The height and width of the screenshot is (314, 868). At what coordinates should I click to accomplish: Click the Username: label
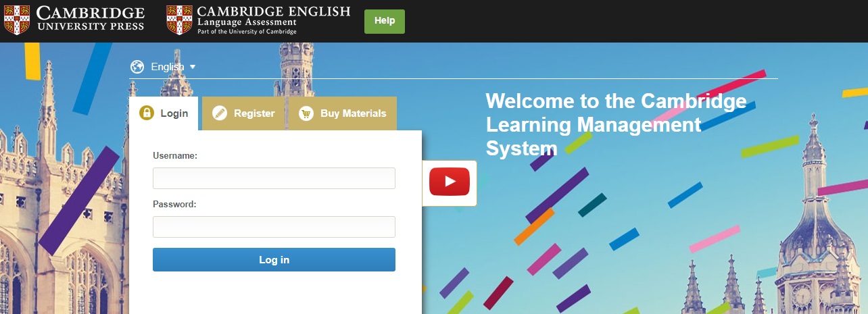point(175,155)
